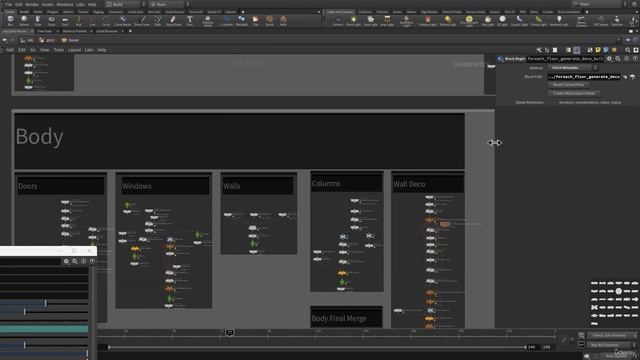The width and height of the screenshot is (640, 360).
Task: Click the Body network box title
Action: (x=40, y=136)
